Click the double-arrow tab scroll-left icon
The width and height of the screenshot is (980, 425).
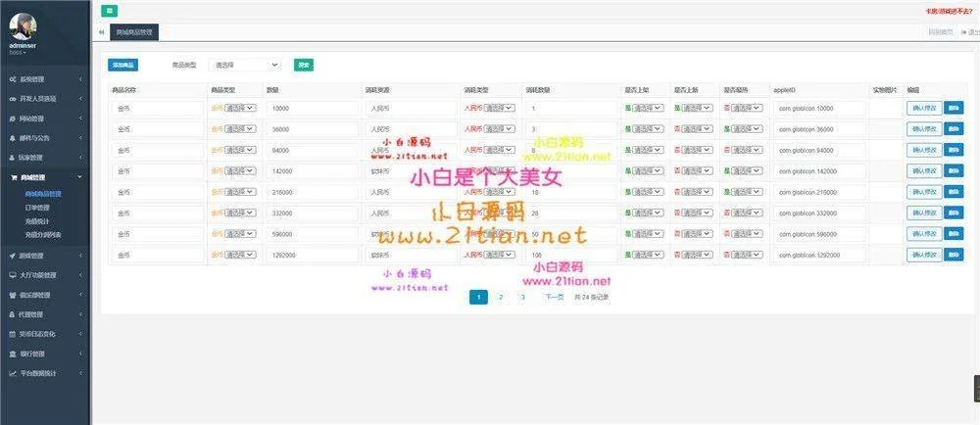[102, 32]
